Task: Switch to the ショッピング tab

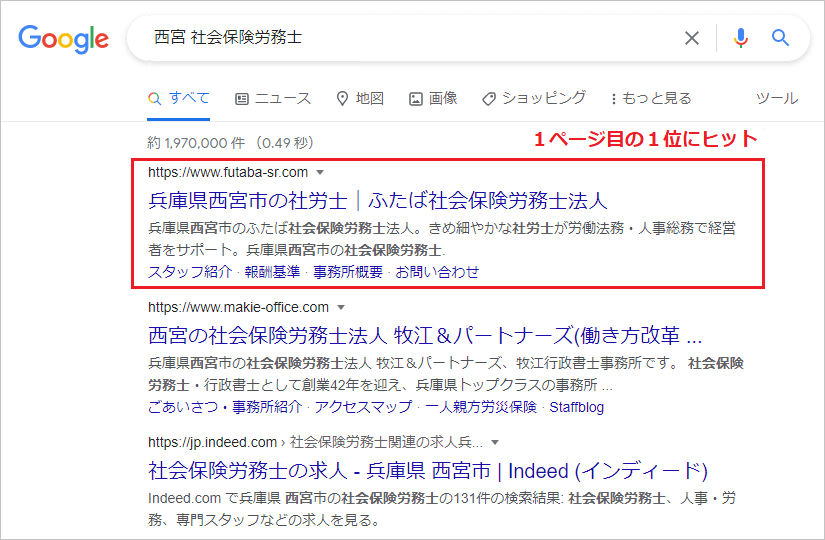Action: [x=534, y=98]
